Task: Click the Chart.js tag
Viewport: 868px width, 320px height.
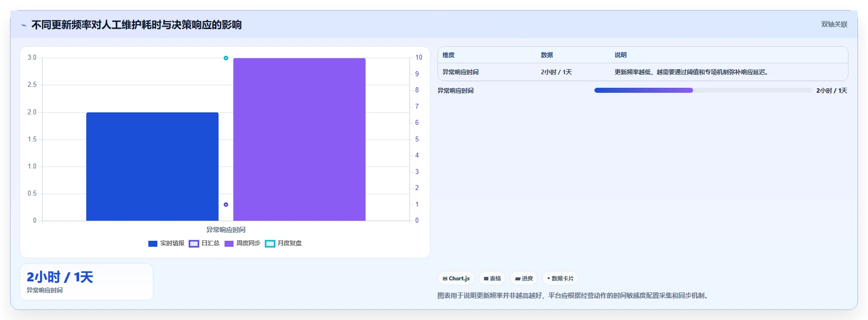Action: 456,278
